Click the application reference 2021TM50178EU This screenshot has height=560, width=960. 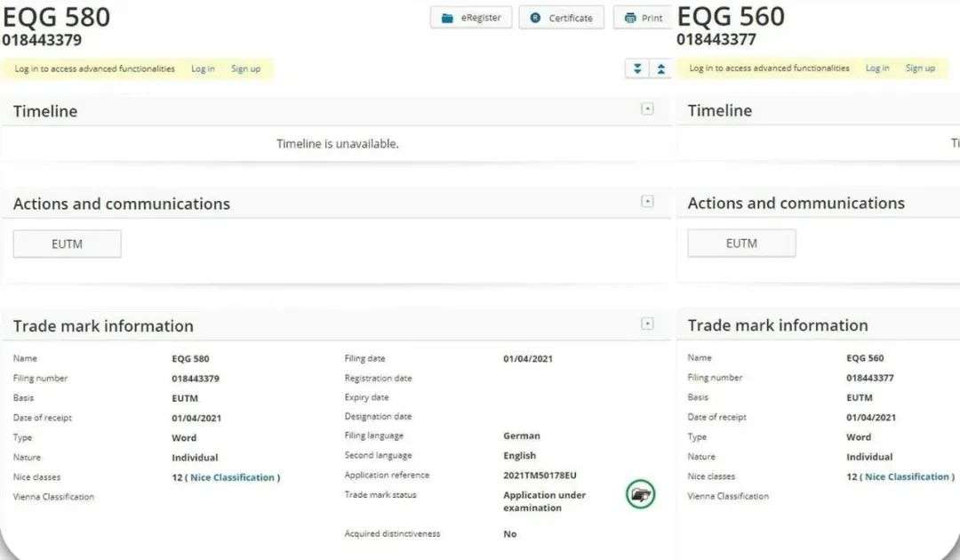coord(540,476)
